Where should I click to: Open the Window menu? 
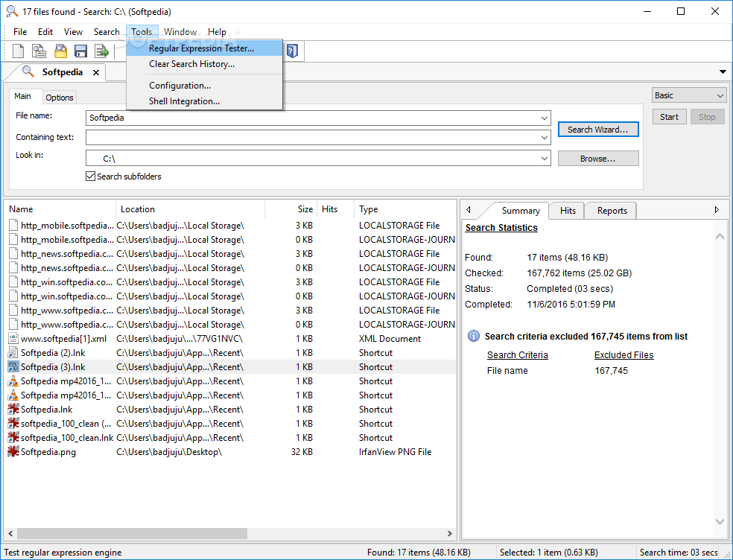click(180, 32)
